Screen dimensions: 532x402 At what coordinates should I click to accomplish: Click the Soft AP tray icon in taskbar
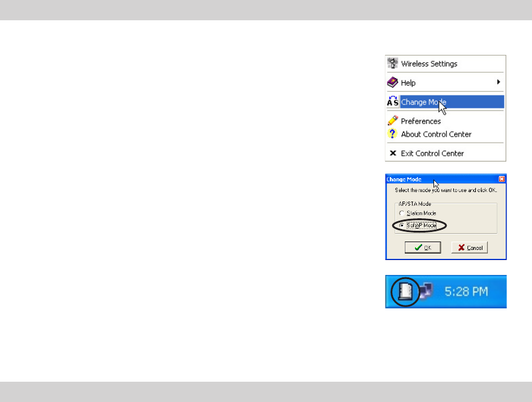click(405, 292)
